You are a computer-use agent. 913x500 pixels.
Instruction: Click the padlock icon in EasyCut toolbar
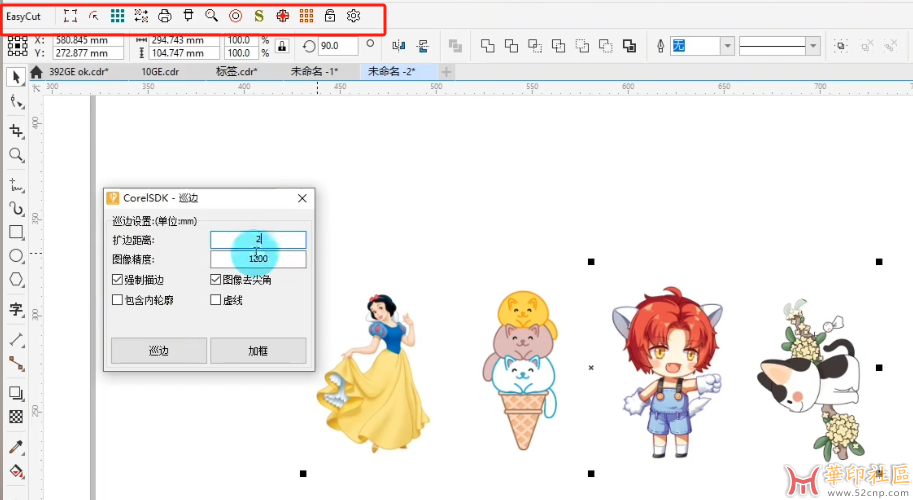(x=330, y=16)
